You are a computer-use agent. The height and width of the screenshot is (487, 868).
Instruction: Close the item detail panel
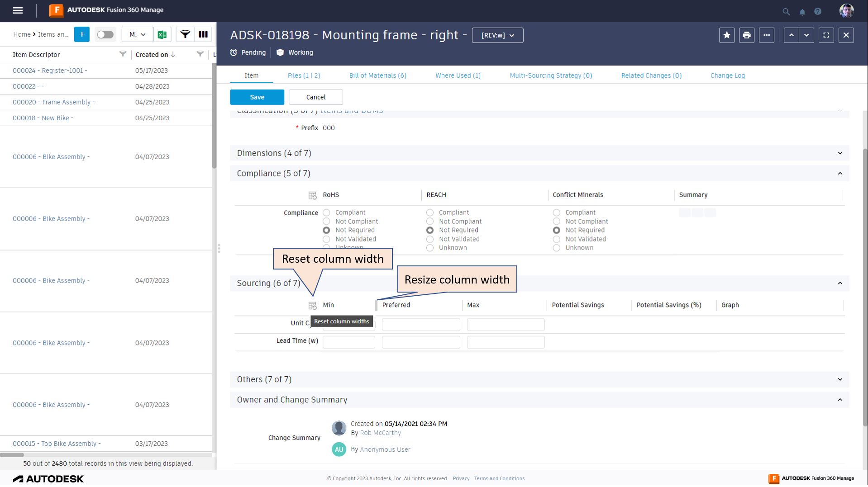pyautogui.click(x=846, y=35)
